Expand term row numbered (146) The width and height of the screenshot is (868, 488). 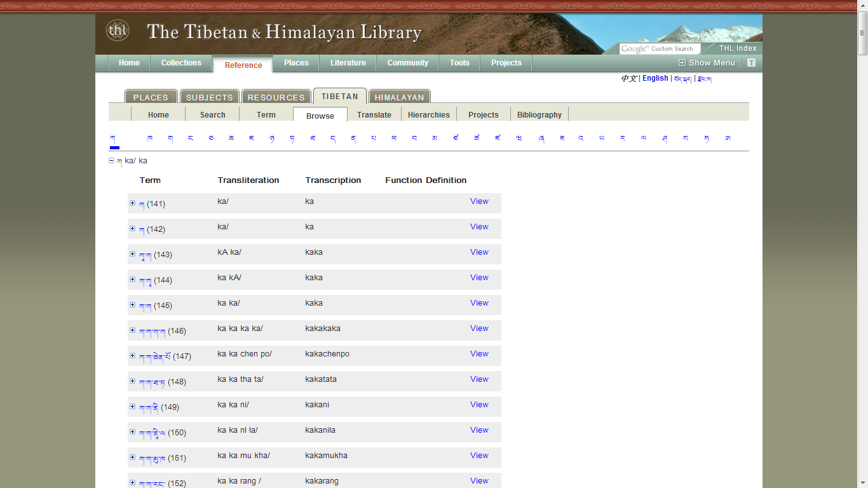pos(132,330)
